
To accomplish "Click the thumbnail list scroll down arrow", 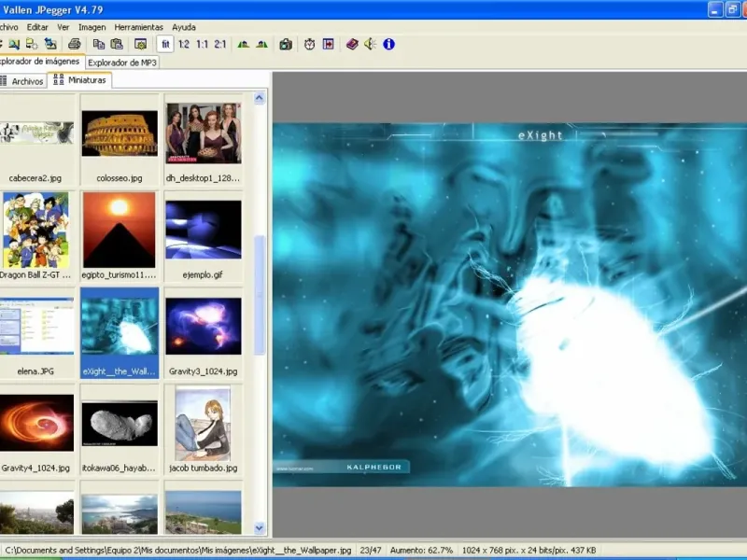I will coord(261,528).
